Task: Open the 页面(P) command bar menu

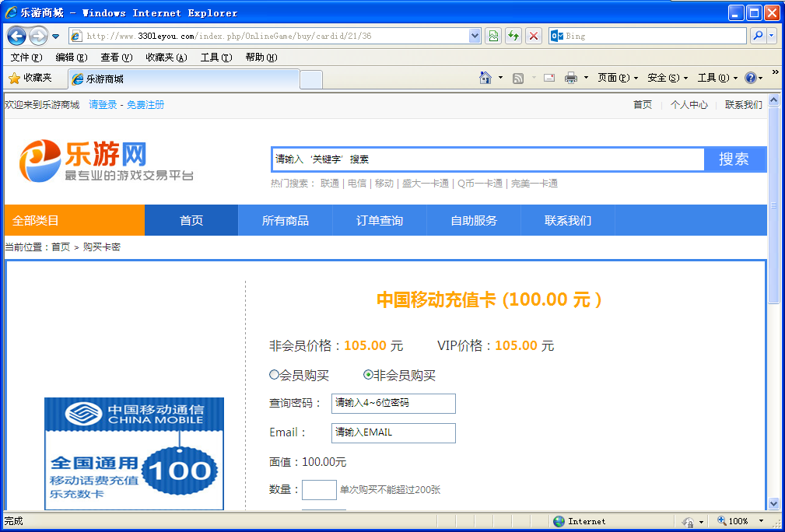Action: 618,78
